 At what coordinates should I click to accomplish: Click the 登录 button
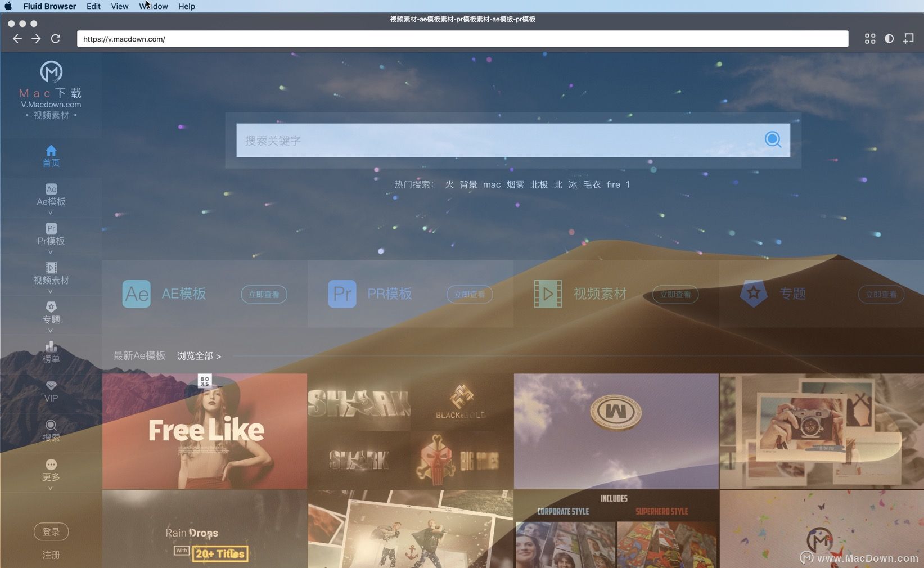[51, 531]
